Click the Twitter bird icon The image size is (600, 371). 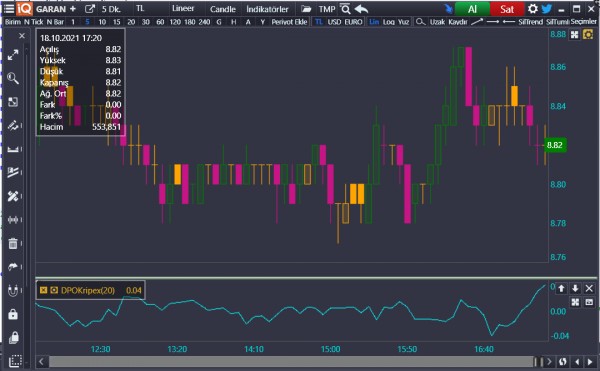(x=547, y=8)
